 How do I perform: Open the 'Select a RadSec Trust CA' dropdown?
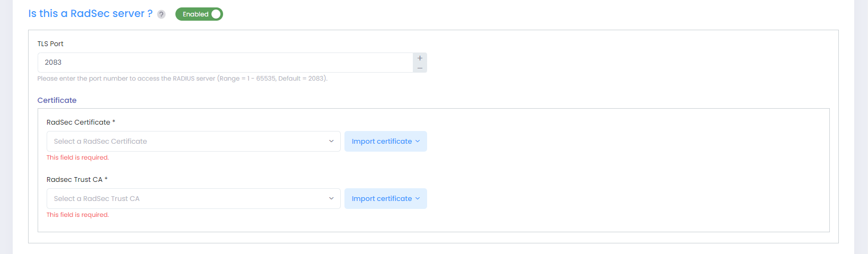[x=193, y=198]
